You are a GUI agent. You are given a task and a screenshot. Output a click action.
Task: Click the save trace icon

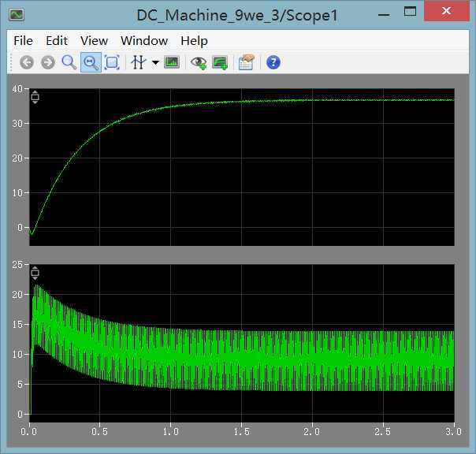(x=220, y=63)
